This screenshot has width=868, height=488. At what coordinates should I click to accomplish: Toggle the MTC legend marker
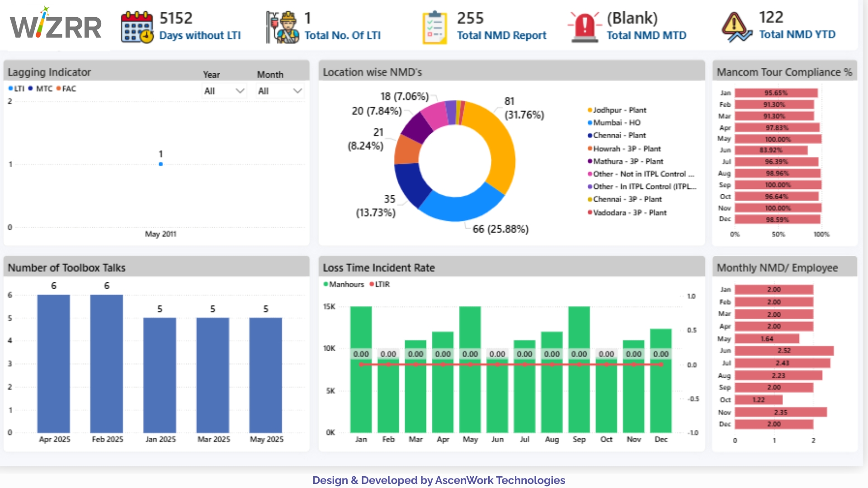pyautogui.click(x=31, y=89)
